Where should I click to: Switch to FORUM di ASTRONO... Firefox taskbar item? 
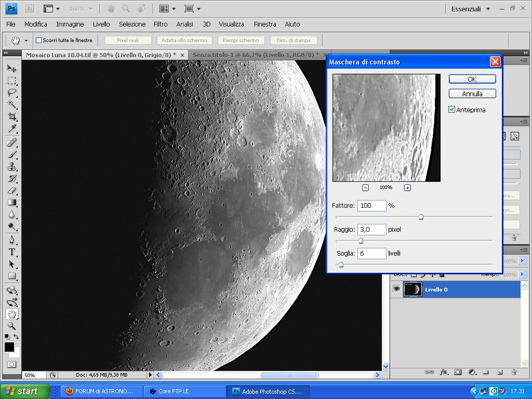click(x=101, y=391)
